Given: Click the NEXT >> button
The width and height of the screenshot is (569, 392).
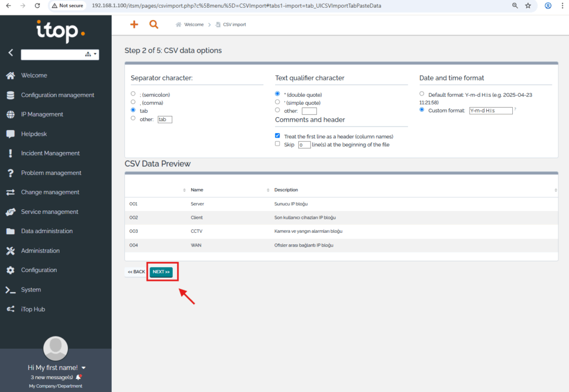Looking at the screenshot, I should [161, 272].
